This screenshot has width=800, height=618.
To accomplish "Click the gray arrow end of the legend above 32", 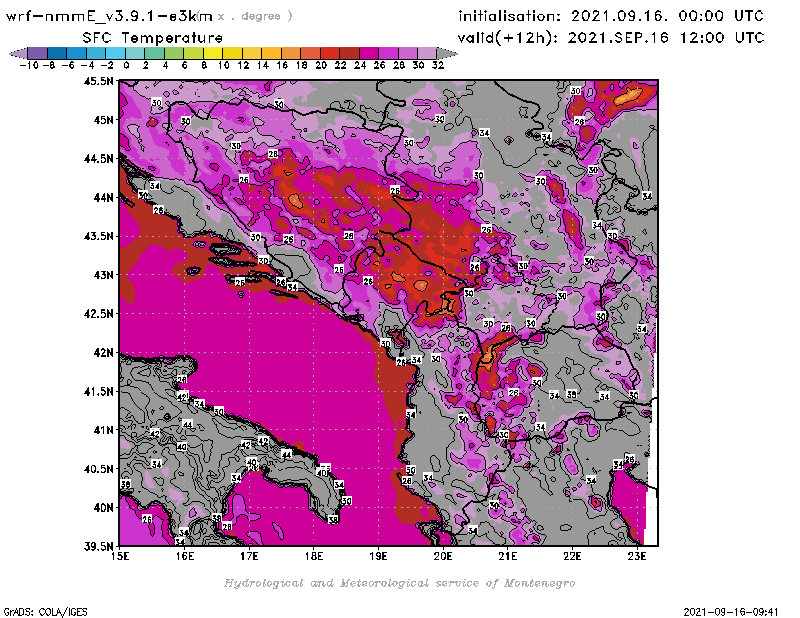I will (x=447, y=53).
